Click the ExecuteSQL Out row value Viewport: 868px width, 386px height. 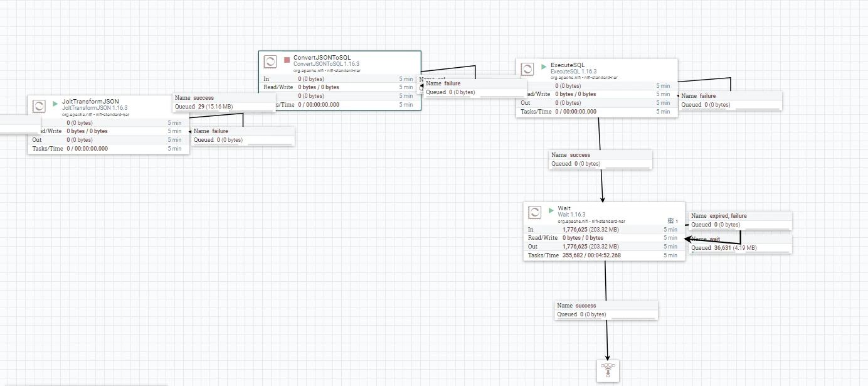(x=568, y=103)
